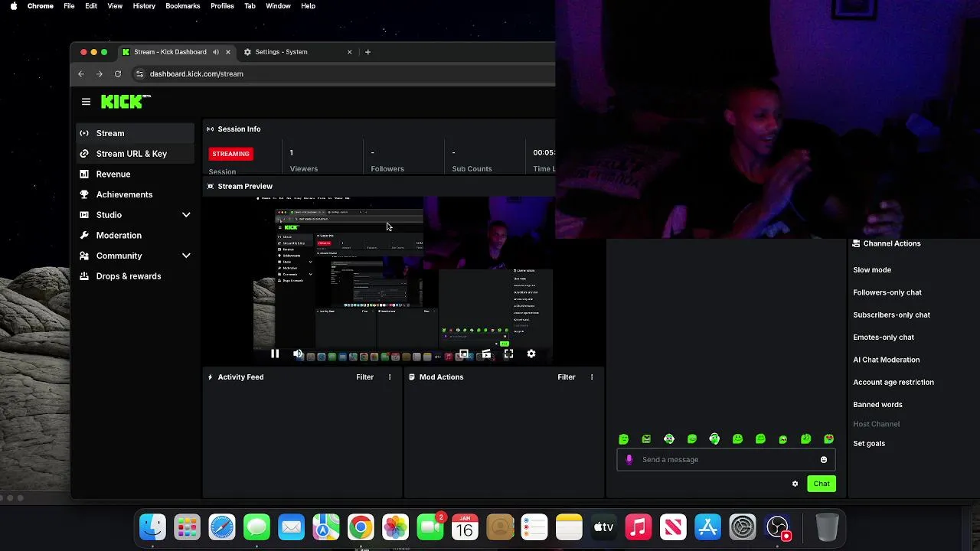This screenshot has height=551, width=980.
Task: Open chat settings gear icon
Action: (795, 484)
